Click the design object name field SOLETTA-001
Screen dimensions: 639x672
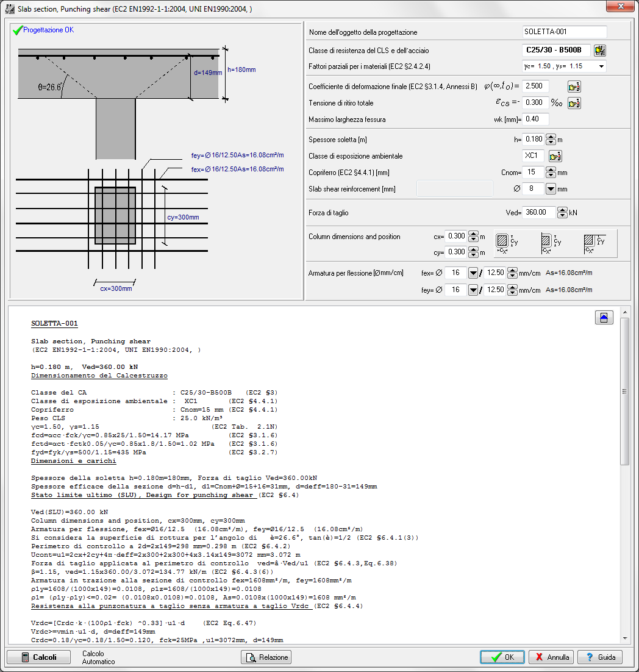(565, 32)
